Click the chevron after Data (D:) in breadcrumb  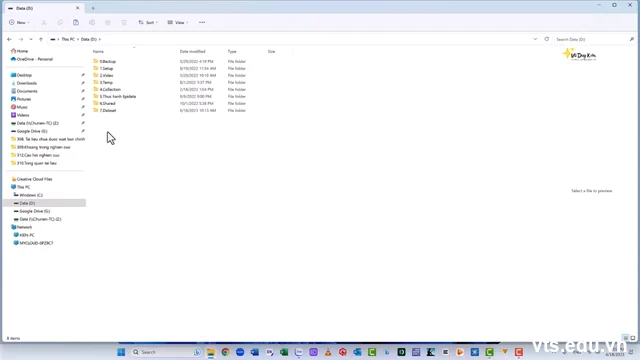pos(100,39)
